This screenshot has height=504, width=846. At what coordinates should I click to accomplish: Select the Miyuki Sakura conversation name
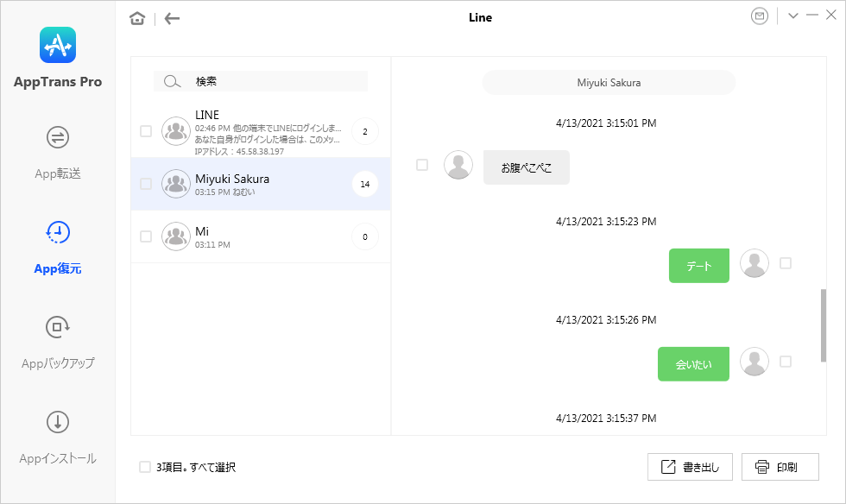232,179
